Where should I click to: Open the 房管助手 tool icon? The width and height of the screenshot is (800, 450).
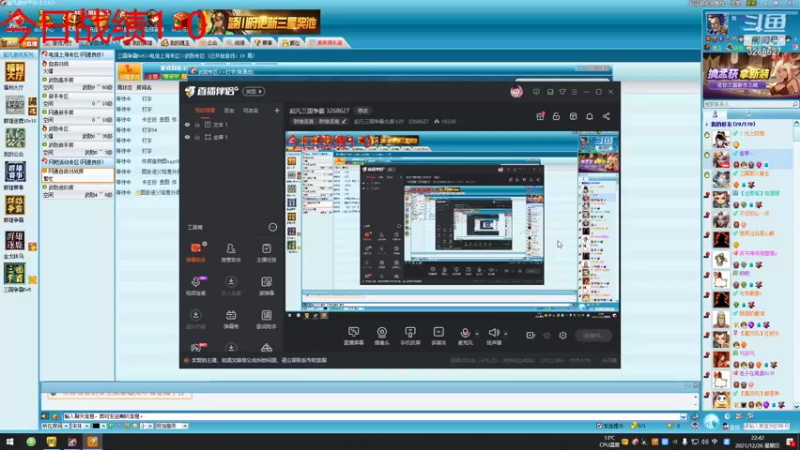[231, 252]
